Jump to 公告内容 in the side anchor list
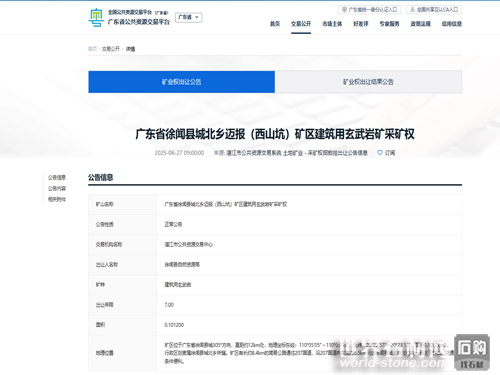 pos(57,188)
